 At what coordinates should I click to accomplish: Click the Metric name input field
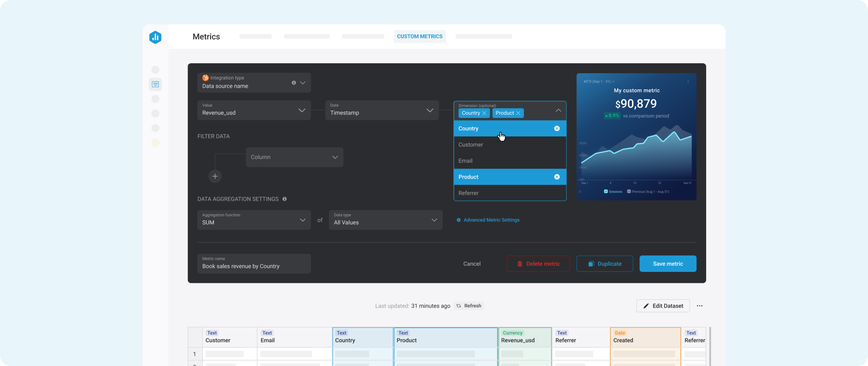click(254, 264)
